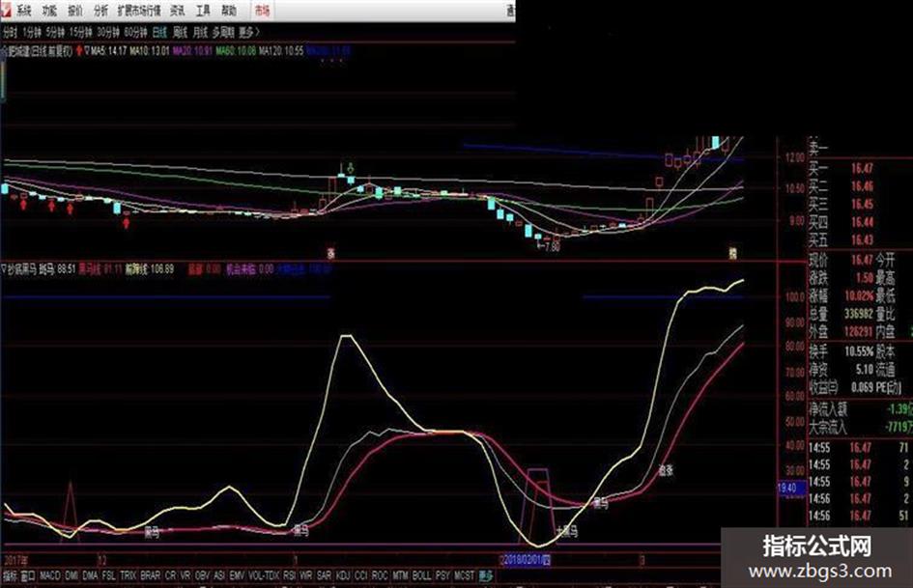Select the CR indicator tab
The height and width of the screenshot is (588, 913).
(170, 575)
